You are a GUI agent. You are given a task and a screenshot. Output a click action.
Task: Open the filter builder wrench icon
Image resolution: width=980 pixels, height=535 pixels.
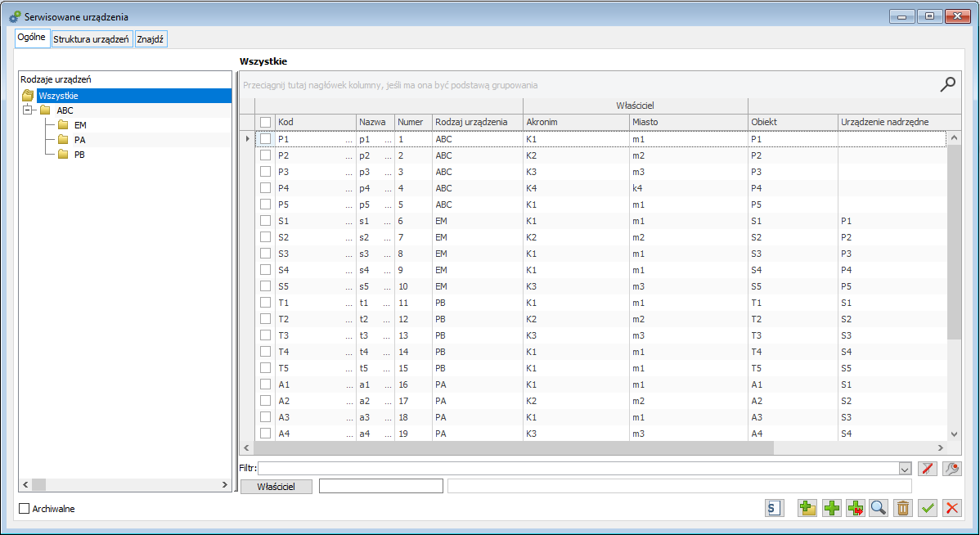(952, 468)
